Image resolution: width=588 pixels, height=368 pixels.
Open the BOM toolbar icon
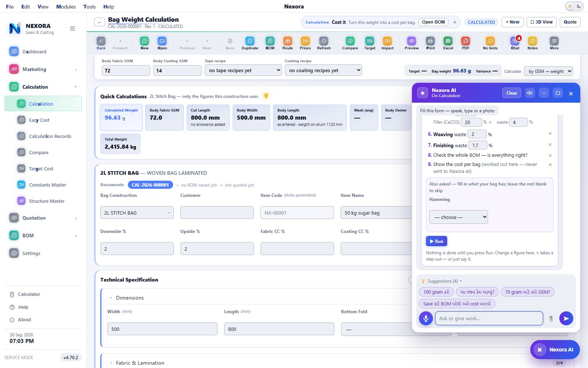pyautogui.click(x=270, y=43)
